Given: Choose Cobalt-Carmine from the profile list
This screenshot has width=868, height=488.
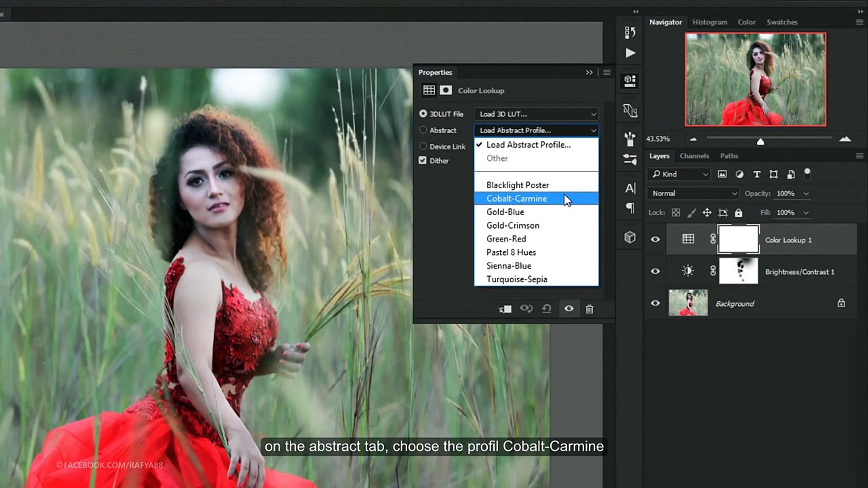Looking at the screenshot, I should point(517,198).
